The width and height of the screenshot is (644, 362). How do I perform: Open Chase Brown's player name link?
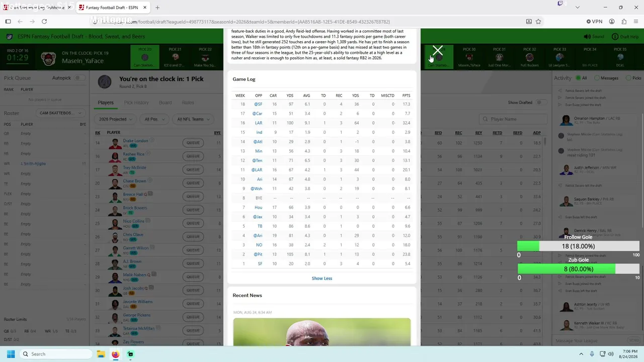[x=134, y=181]
